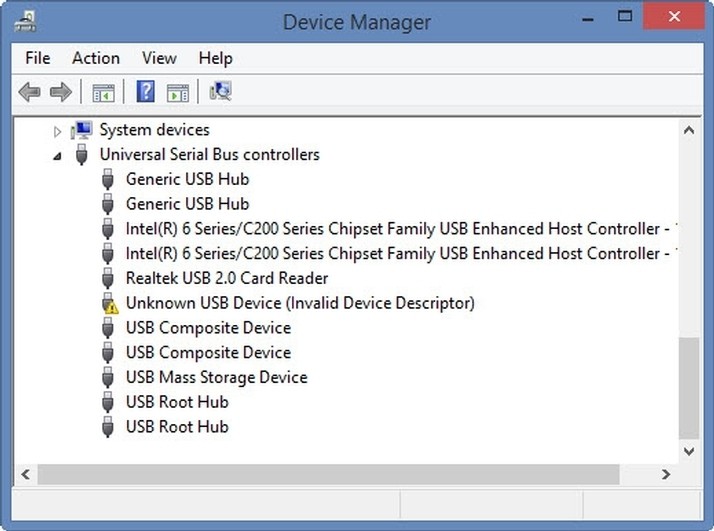Click the Realtek USB 2.0 Card Reader icon
This screenshot has width=714, height=531.
click(x=109, y=278)
